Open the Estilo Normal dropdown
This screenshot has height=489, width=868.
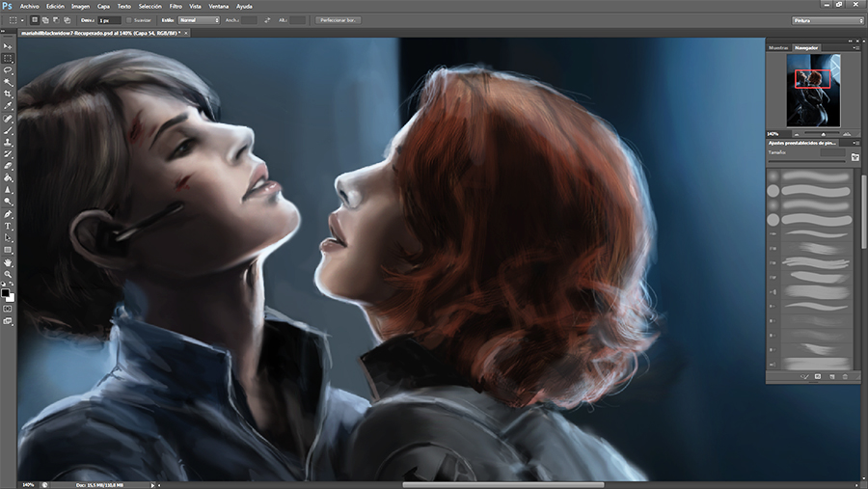[199, 20]
